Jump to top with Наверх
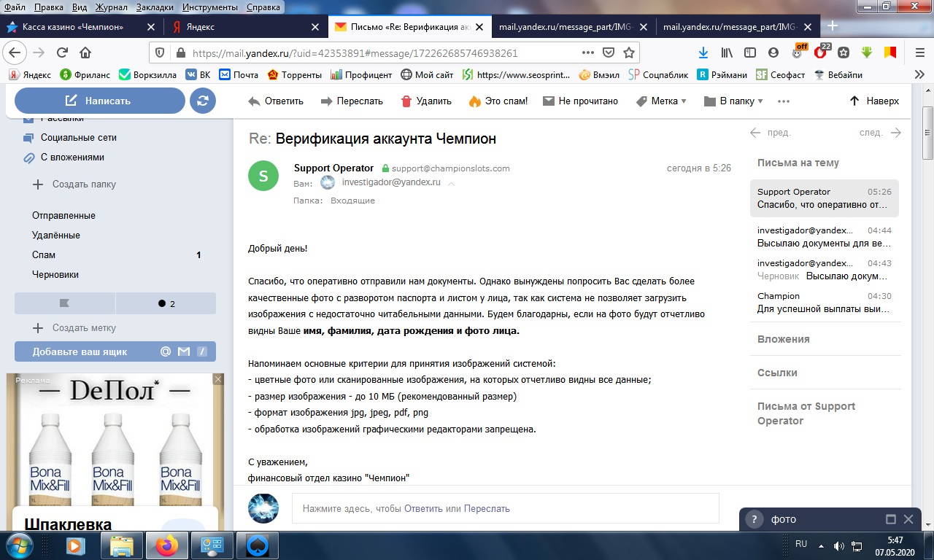The image size is (934, 560). pos(874,101)
